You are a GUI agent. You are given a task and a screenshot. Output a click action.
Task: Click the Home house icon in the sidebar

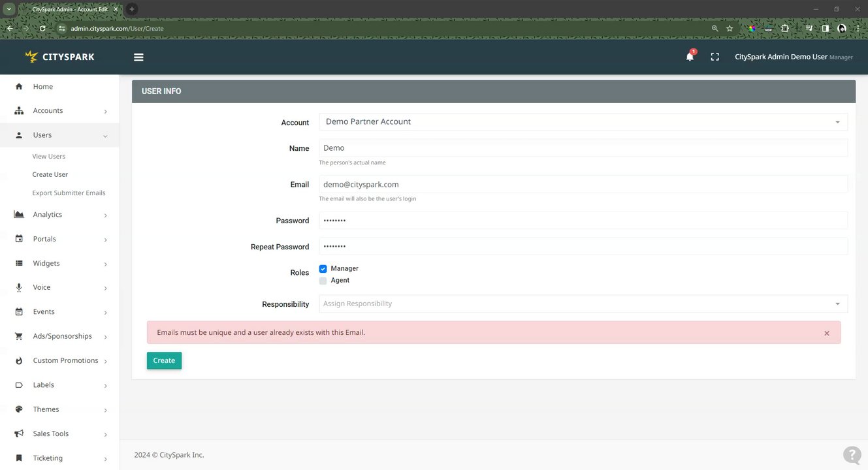click(x=19, y=86)
